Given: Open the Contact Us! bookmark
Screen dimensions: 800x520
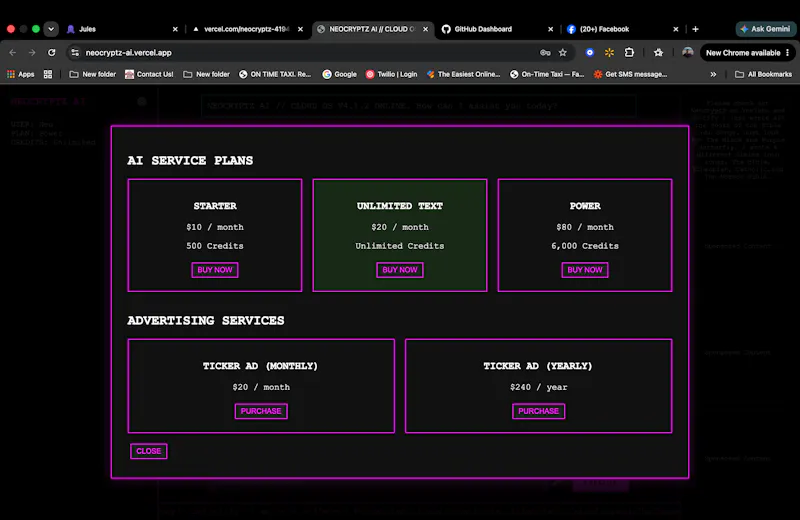Looking at the screenshot, I should (x=149, y=74).
